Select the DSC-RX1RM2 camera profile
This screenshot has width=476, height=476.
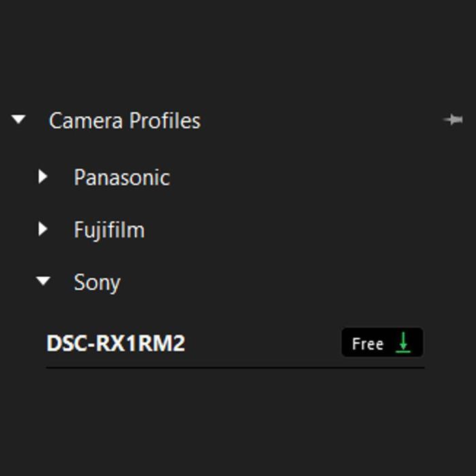pos(116,343)
